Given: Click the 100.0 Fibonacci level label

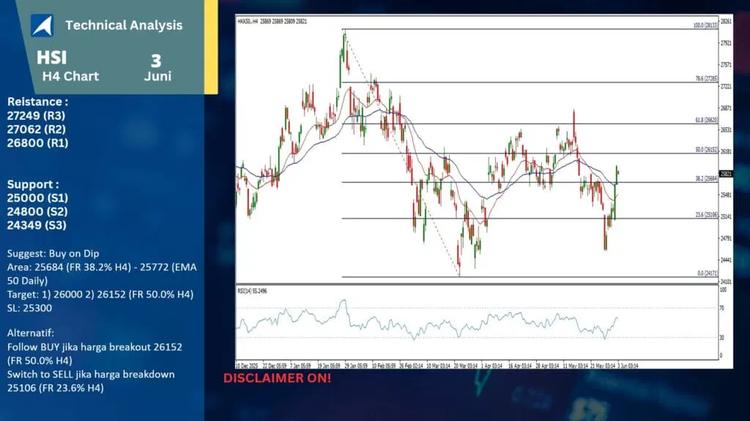Looking at the screenshot, I should [706, 25].
